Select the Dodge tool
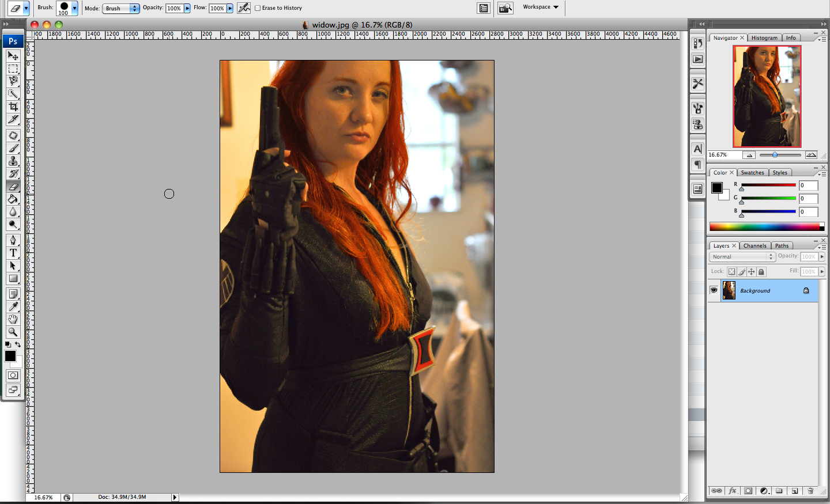The width and height of the screenshot is (830, 504). tap(13, 224)
